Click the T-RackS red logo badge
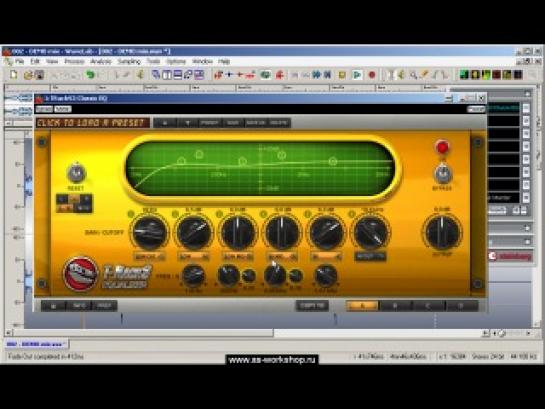Viewport: 545px width, 409px height. click(80, 274)
